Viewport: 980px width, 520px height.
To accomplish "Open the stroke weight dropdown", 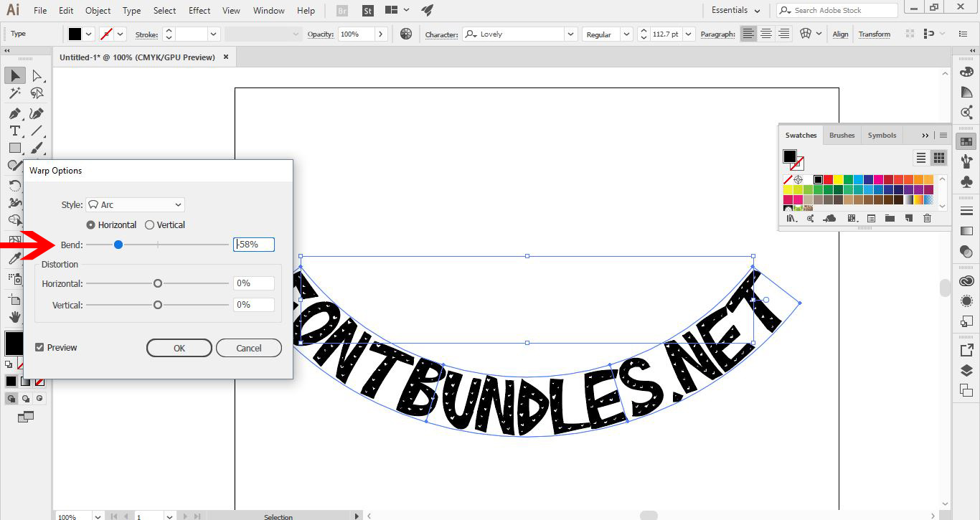I will (x=214, y=34).
